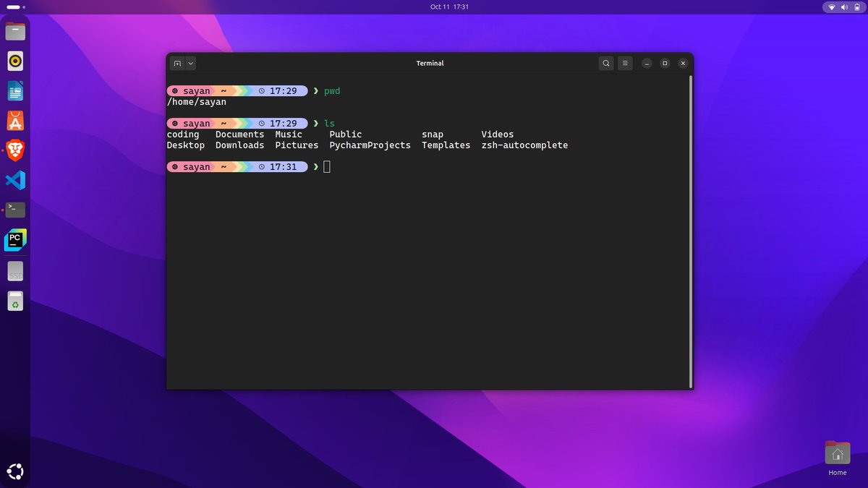Viewport: 868px width, 488px height.
Task: Click the terminal's vertical scrollbar
Action: (691, 231)
